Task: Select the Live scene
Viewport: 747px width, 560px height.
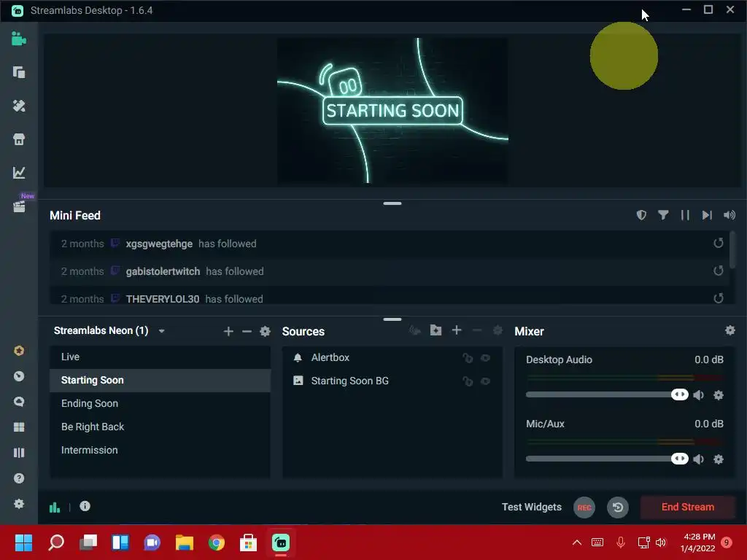Action: point(160,357)
